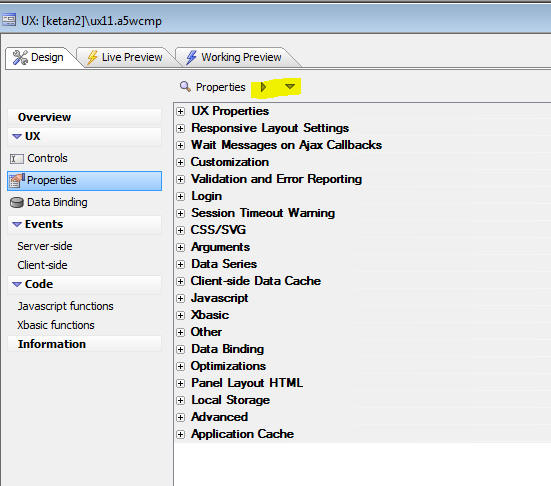Click the Data Binding database icon
The width and height of the screenshot is (551, 486).
[17, 203]
